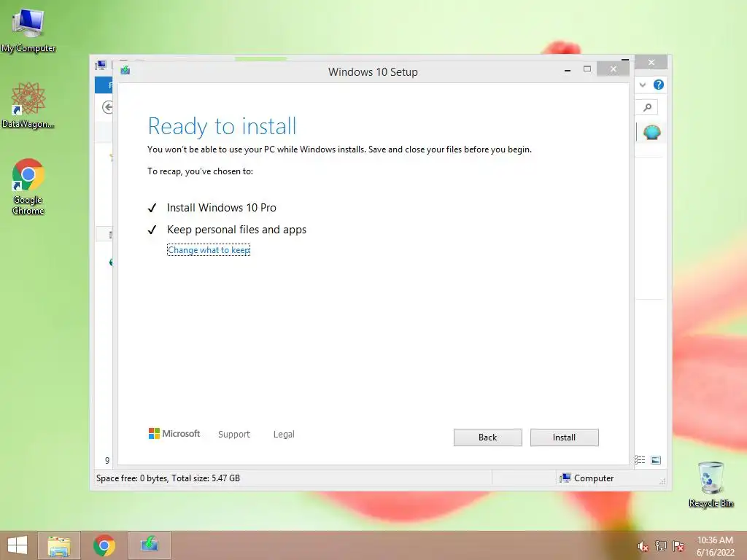The height and width of the screenshot is (560, 747).
Task: Select the Windows Setup taskbar item
Action: 149,545
